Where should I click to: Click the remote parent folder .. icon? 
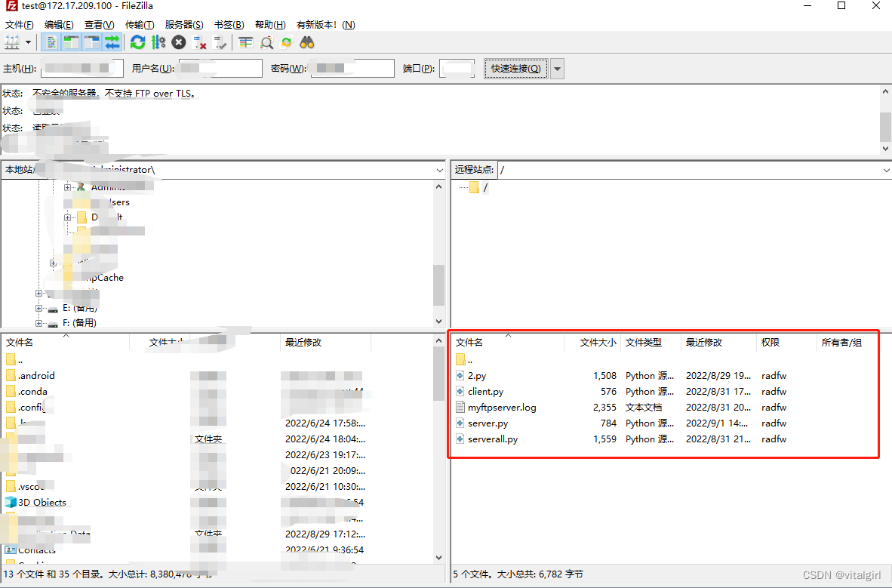point(461,359)
